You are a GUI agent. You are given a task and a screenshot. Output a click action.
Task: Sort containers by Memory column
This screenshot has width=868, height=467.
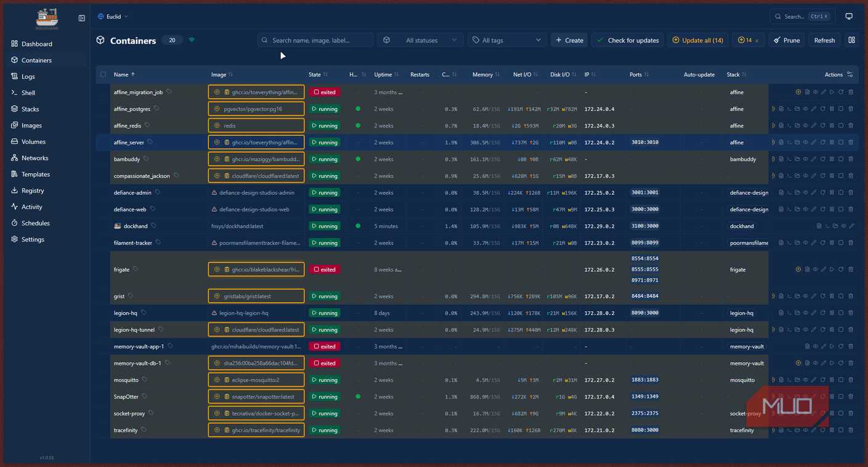point(486,75)
